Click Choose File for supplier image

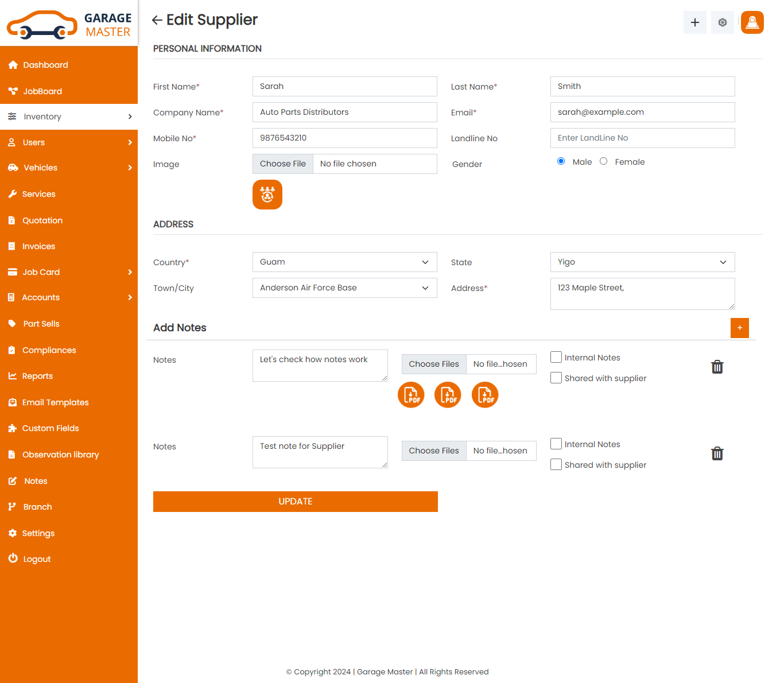coord(283,164)
